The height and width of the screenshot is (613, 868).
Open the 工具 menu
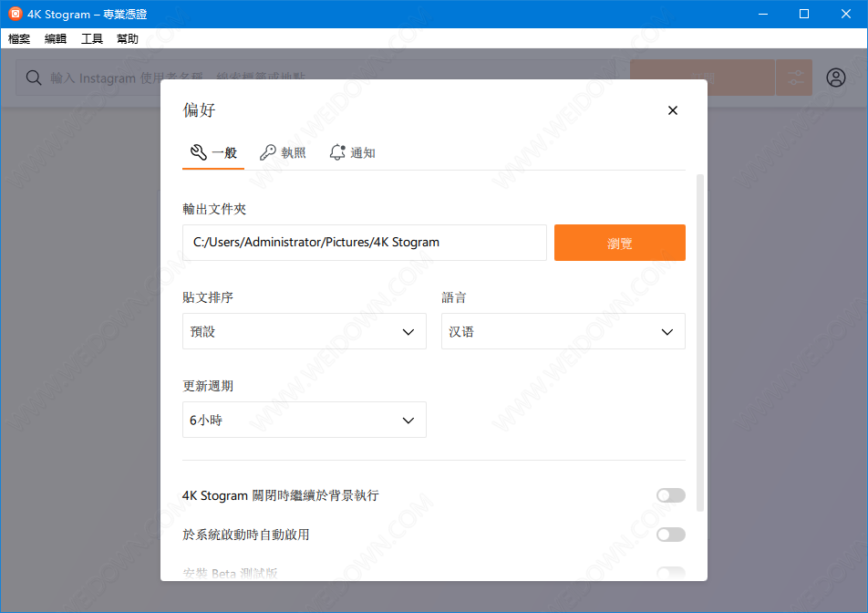point(92,39)
